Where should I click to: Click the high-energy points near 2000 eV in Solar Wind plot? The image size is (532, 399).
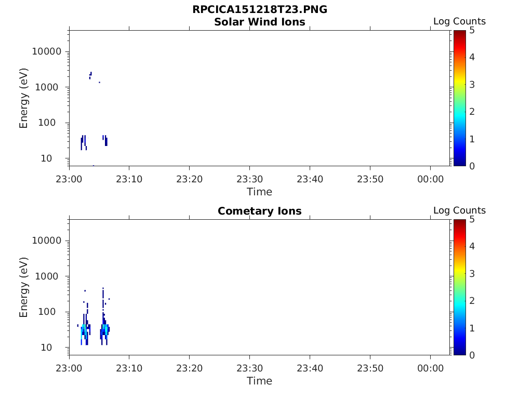(90, 75)
